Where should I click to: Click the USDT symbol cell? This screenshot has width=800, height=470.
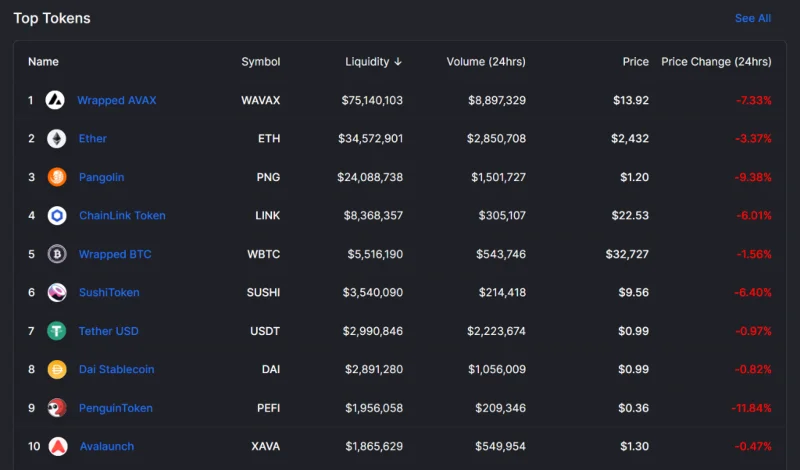click(x=265, y=331)
